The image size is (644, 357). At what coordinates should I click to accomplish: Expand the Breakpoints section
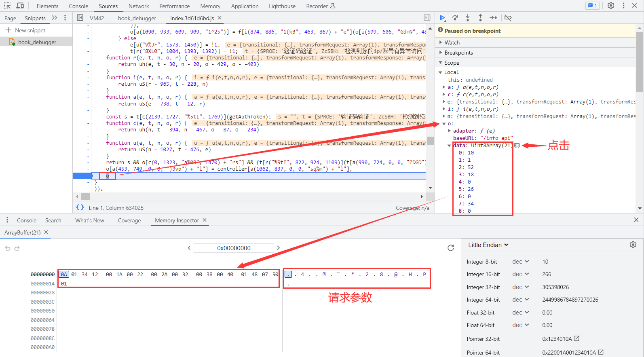pos(458,53)
